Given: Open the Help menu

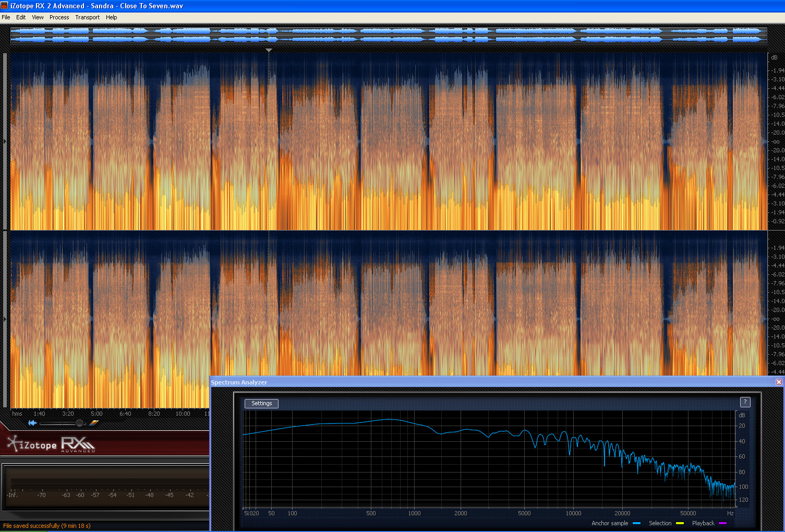Looking at the screenshot, I should [111, 17].
